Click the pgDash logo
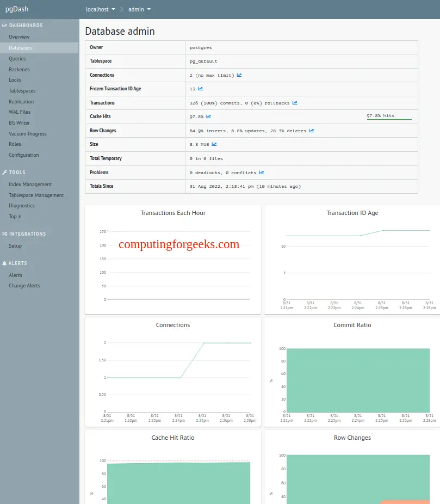440x504 pixels. coord(17,9)
